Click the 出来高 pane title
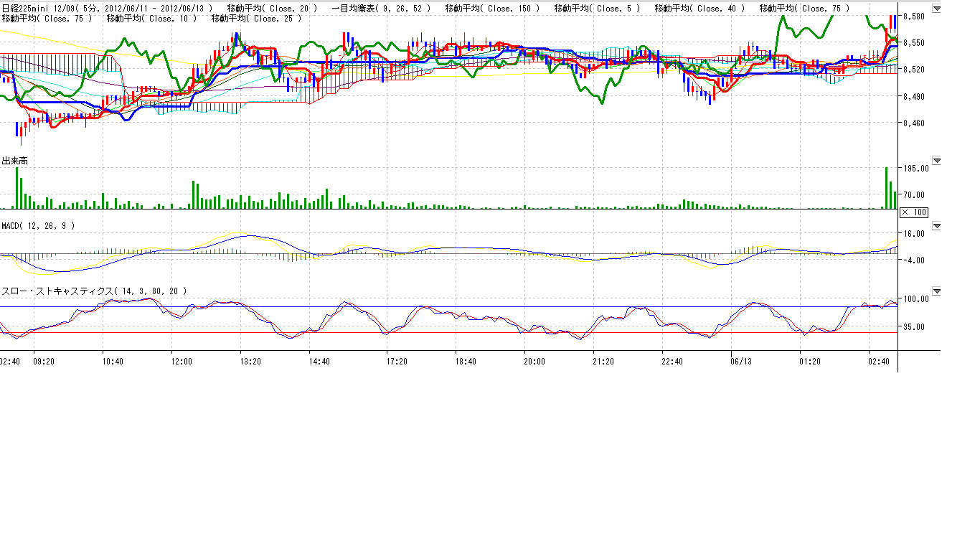This screenshot has height=551, width=980. click(x=15, y=161)
